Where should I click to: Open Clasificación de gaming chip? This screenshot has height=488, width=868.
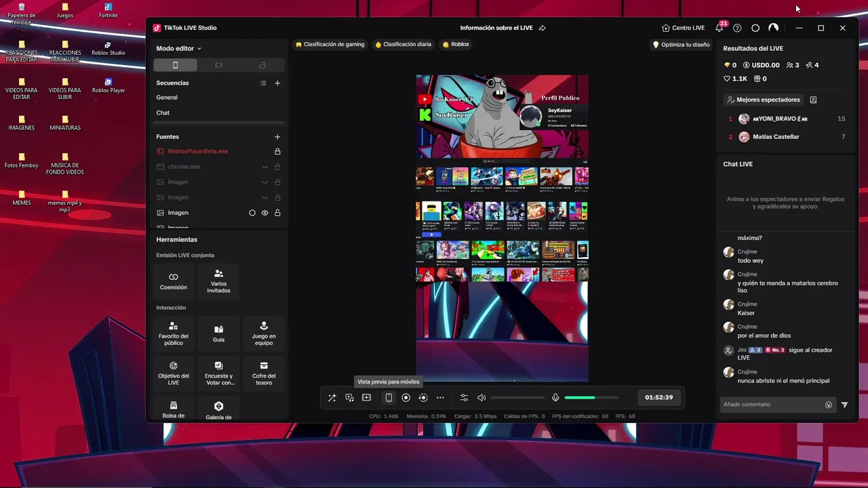pyautogui.click(x=330, y=44)
